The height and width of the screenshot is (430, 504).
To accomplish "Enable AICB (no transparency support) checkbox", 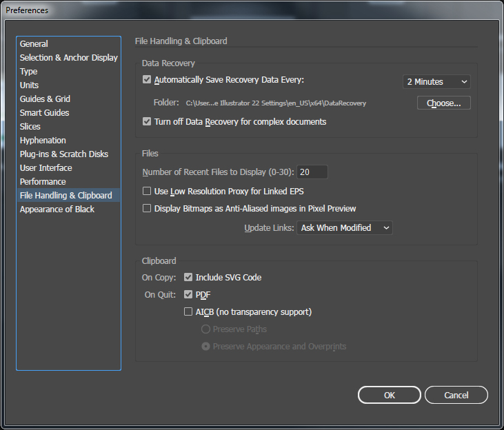I will 188,311.
